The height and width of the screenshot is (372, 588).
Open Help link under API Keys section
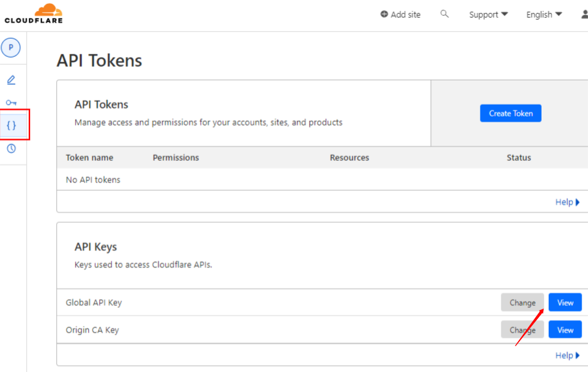tap(567, 355)
